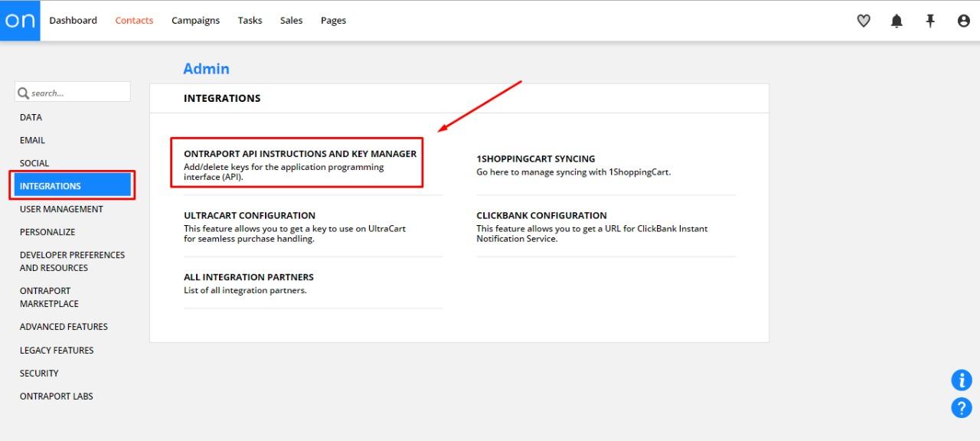The height and width of the screenshot is (441, 980).
Task: Switch to the Tasks tab
Action: [x=250, y=21]
